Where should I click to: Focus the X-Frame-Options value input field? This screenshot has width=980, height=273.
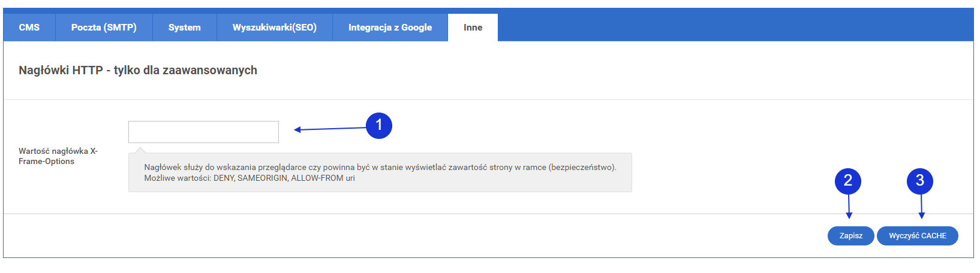[203, 132]
